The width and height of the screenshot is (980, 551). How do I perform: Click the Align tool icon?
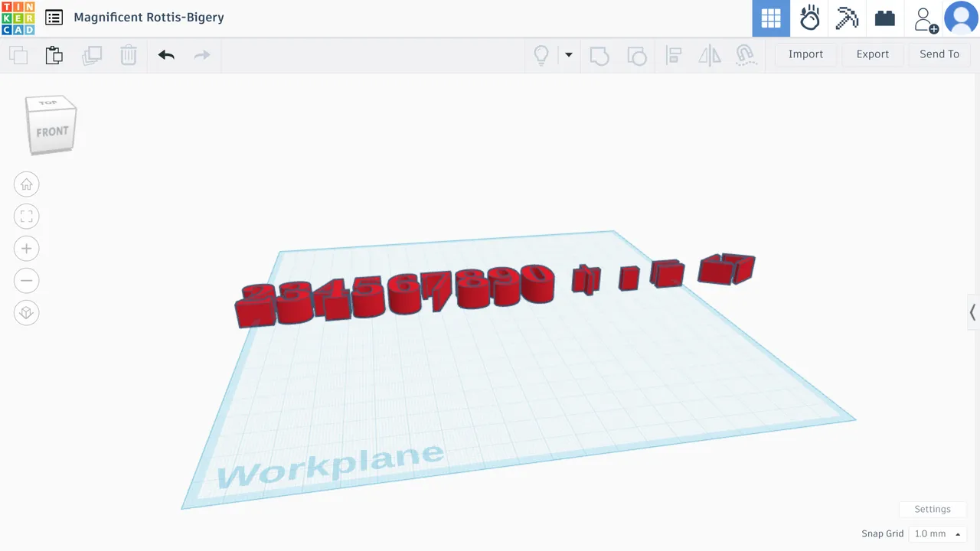tap(674, 55)
